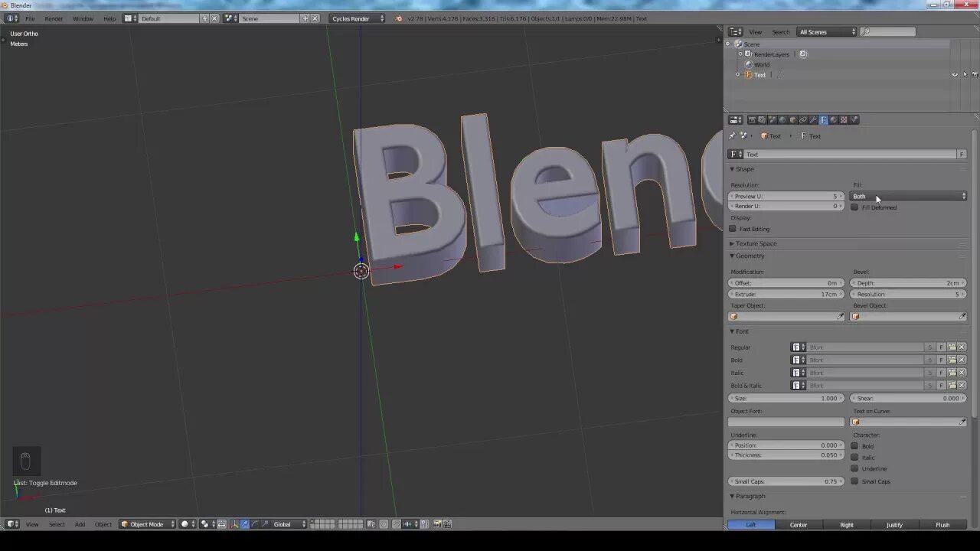
Task: Click the Info editor type icon
Action: [12, 18]
